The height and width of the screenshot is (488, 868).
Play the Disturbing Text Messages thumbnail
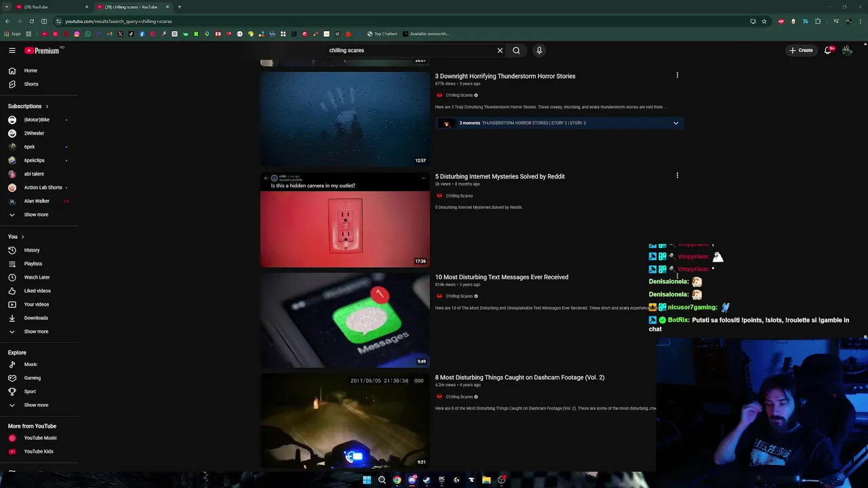point(345,320)
